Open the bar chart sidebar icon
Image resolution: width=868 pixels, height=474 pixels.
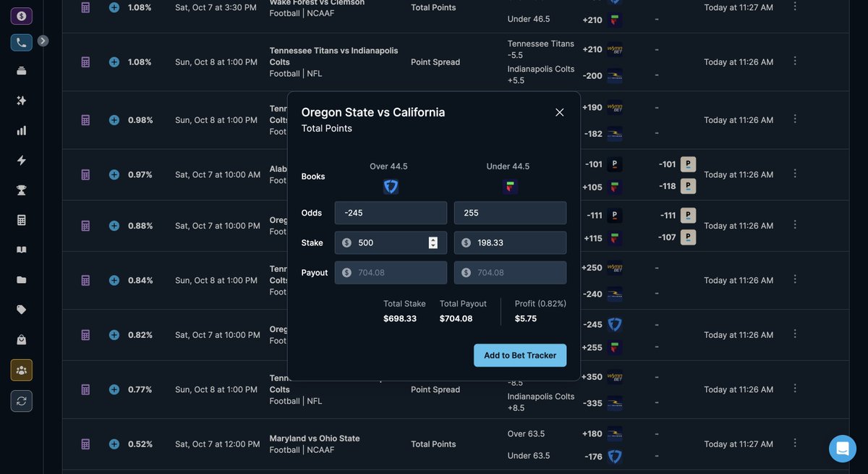point(21,130)
